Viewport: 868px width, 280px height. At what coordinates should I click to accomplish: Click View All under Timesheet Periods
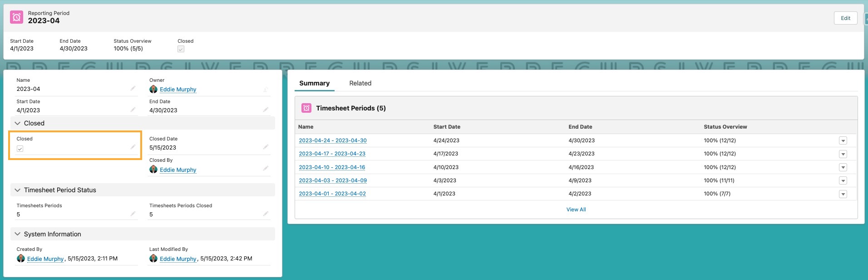click(576, 210)
